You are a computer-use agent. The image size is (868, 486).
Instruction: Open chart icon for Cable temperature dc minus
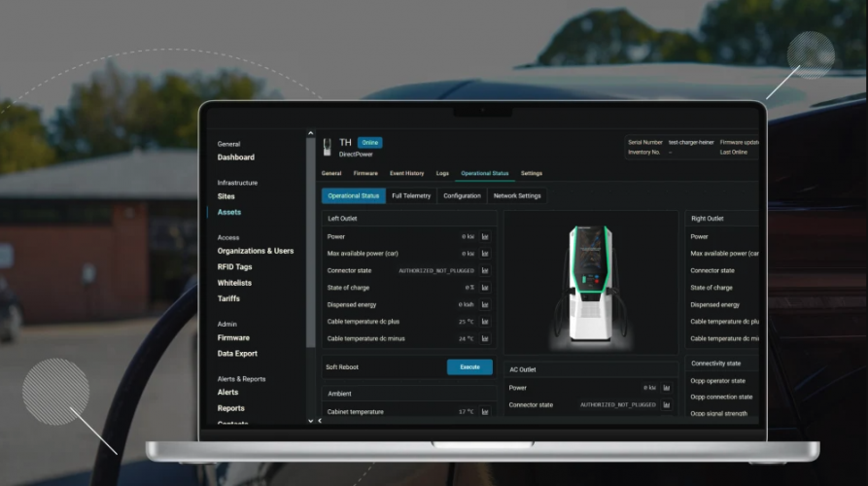tap(485, 339)
